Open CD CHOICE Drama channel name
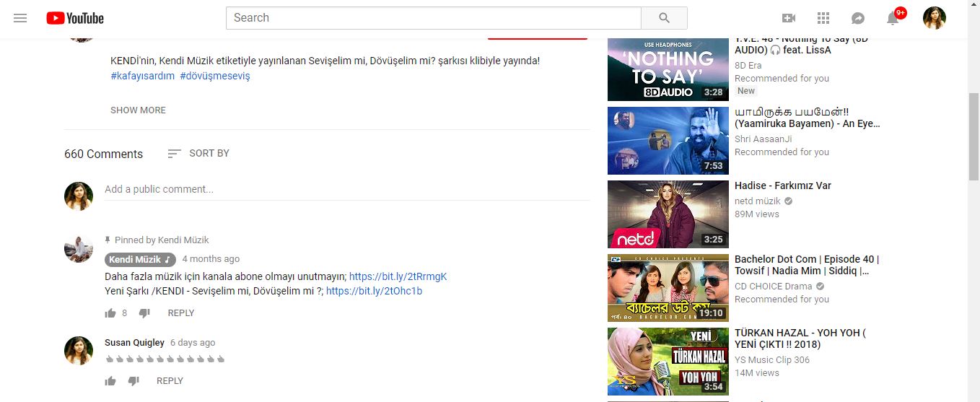 coord(774,287)
